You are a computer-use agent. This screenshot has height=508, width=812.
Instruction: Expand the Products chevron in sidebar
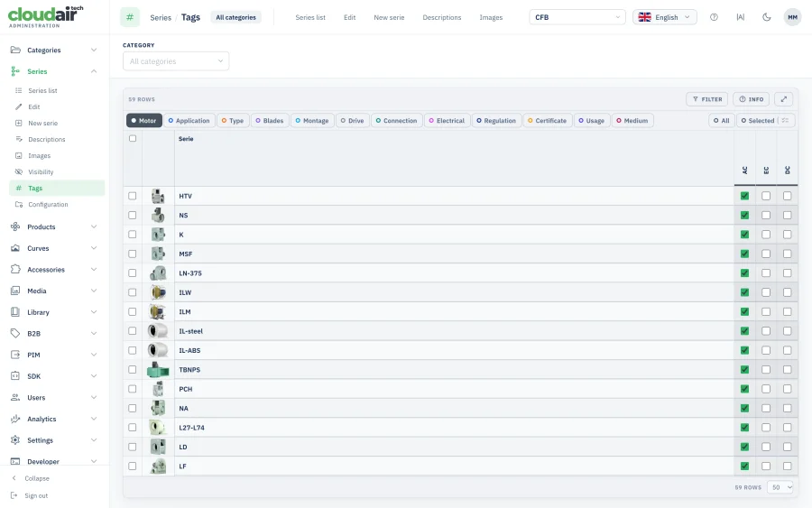click(x=94, y=226)
